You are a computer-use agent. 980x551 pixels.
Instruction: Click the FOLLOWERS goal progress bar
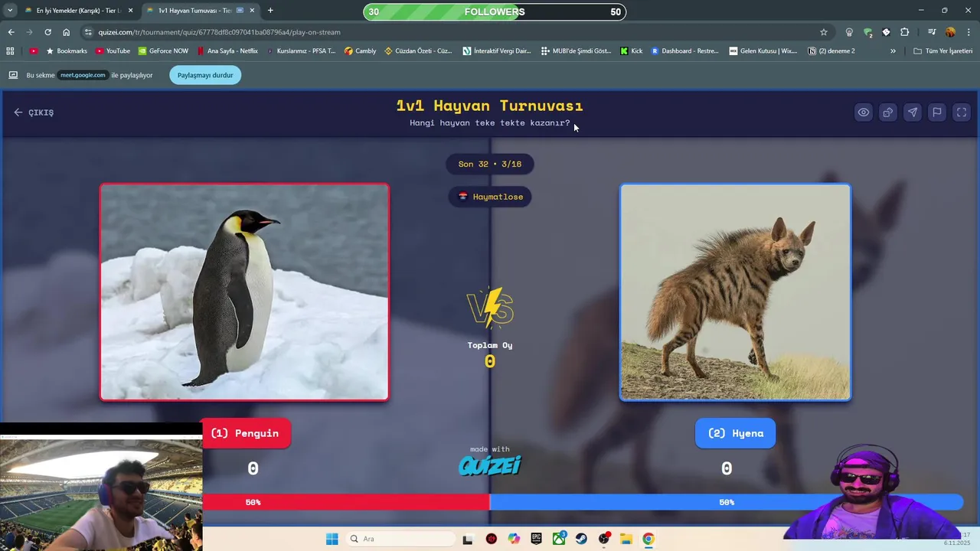(x=495, y=11)
